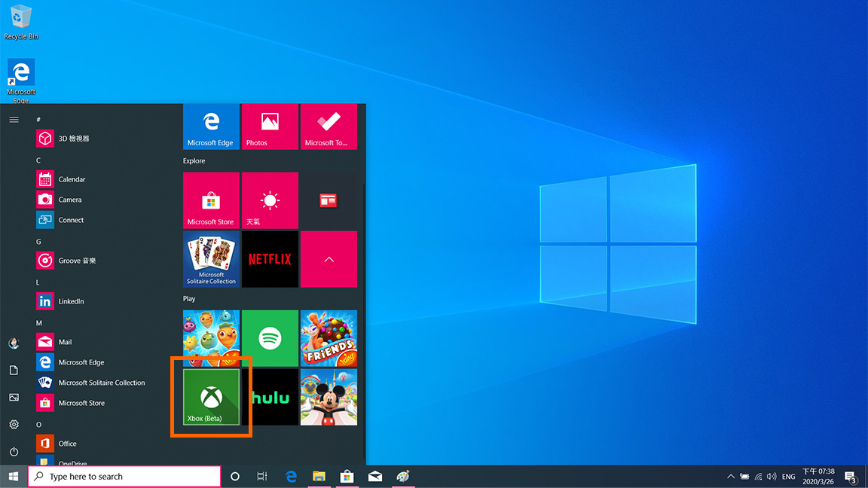This screenshot has height=488, width=868.
Task: Open the Hulu tile
Action: click(x=270, y=397)
